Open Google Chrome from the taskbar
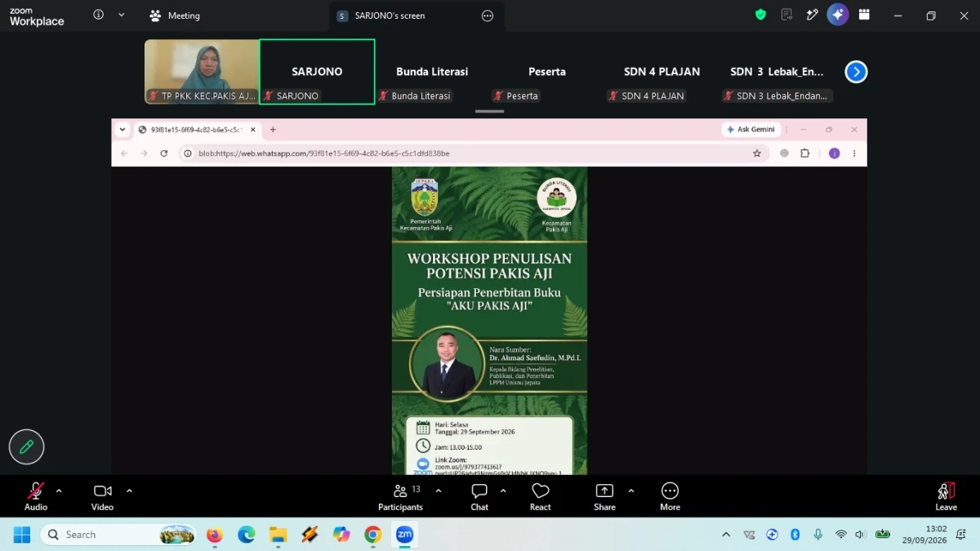This screenshot has width=980, height=551. (373, 535)
